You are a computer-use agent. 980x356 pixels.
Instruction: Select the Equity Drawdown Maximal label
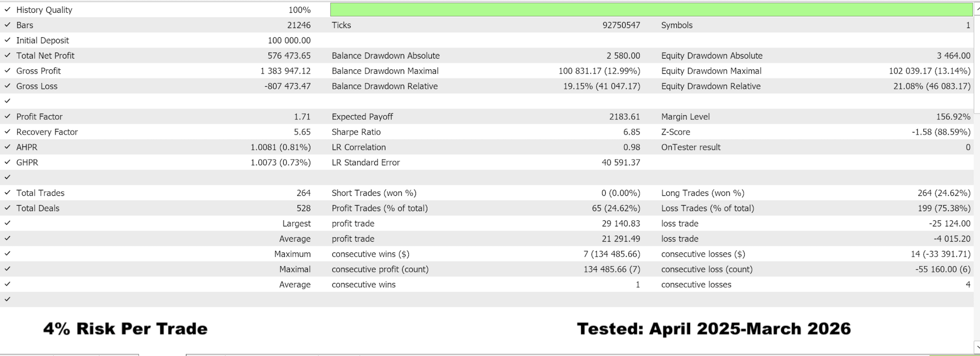point(711,71)
